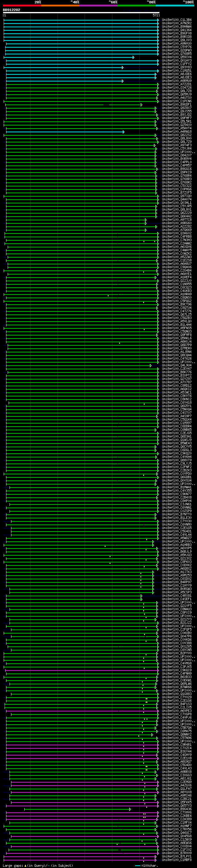The width and height of the screenshot is (197, 868).
Task: Click hit label UniRef100_Q84207
Action: click(x=177, y=155)
